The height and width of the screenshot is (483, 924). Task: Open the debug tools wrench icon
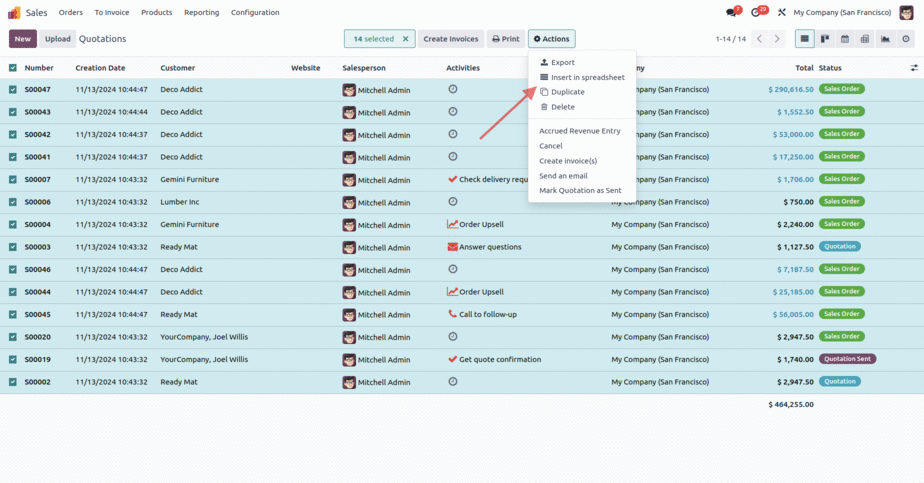pyautogui.click(x=781, y=13)
